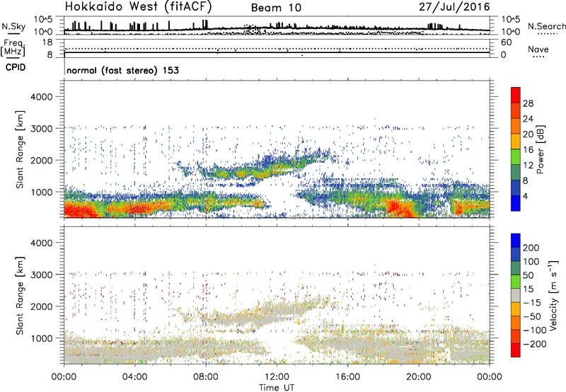
Task: Pick the yellow Velocity segment between -15 and -50
Action: [x=516, y=309]
